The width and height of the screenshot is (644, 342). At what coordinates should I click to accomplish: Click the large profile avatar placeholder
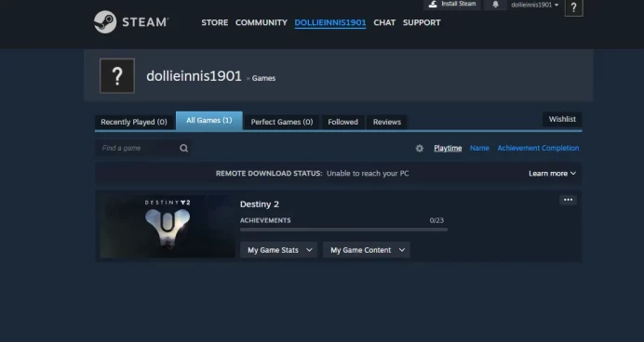tap(117, 76)
